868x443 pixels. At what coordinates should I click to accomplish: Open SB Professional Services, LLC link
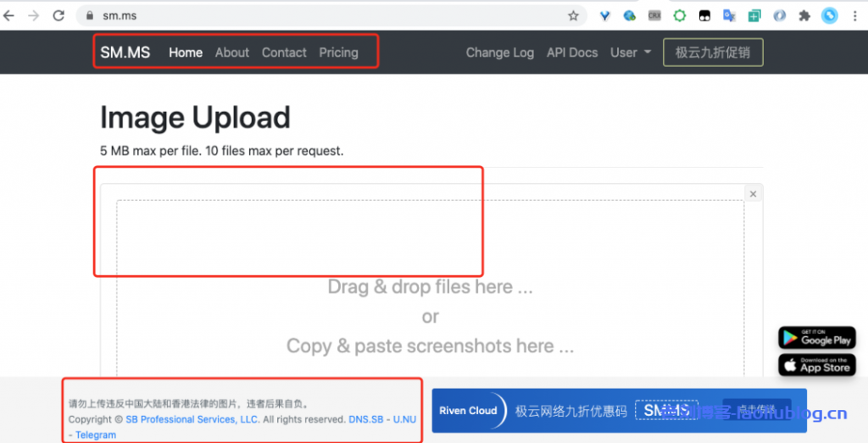(x=192, y=419)
